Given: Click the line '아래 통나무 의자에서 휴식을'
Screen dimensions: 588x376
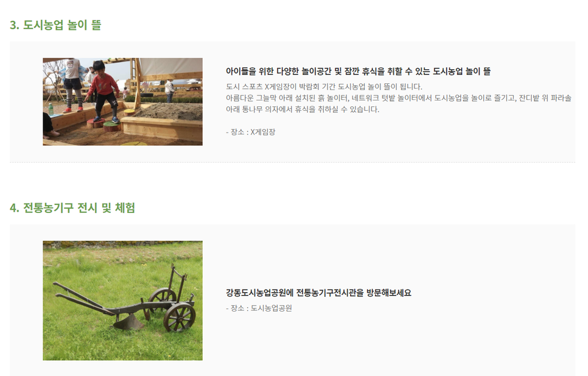Looking at the screenshot, I should tap(303, 109).
